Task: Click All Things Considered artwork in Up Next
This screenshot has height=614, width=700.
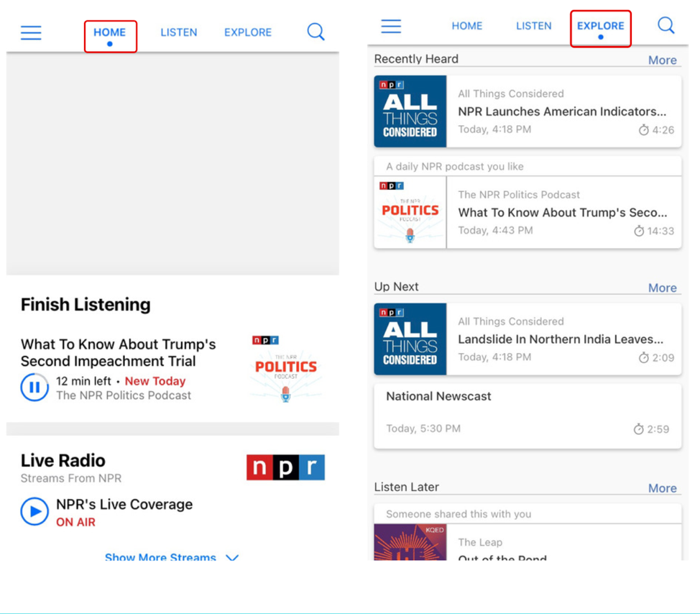Action: click(x=410, y=339)
